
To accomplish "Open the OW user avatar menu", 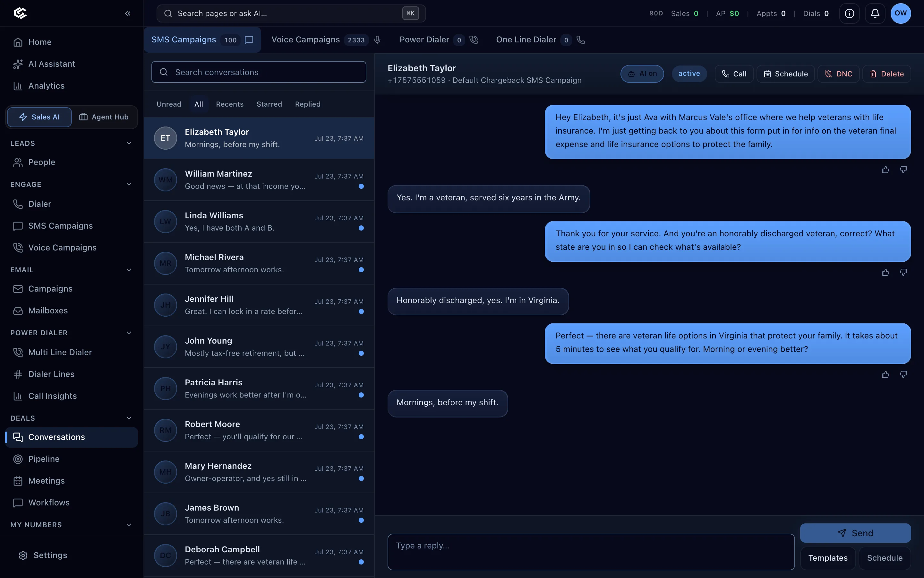I will tap(900, 13).
